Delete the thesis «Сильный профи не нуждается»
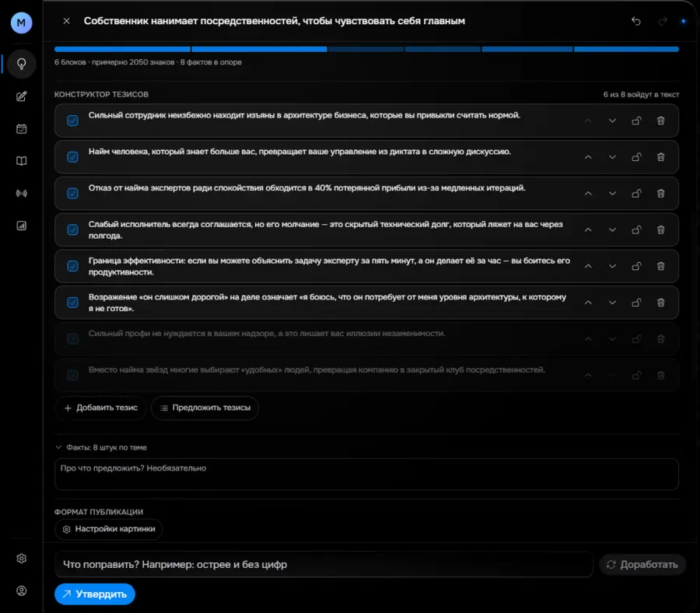Viewport: 700px width, 613px height. 660,339
